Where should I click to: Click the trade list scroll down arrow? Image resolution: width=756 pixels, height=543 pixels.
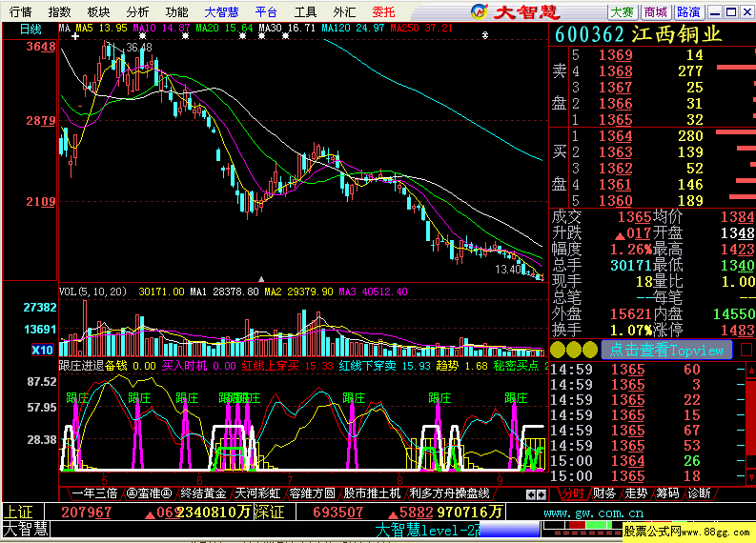pyautogui.click(x=751, y=477)
